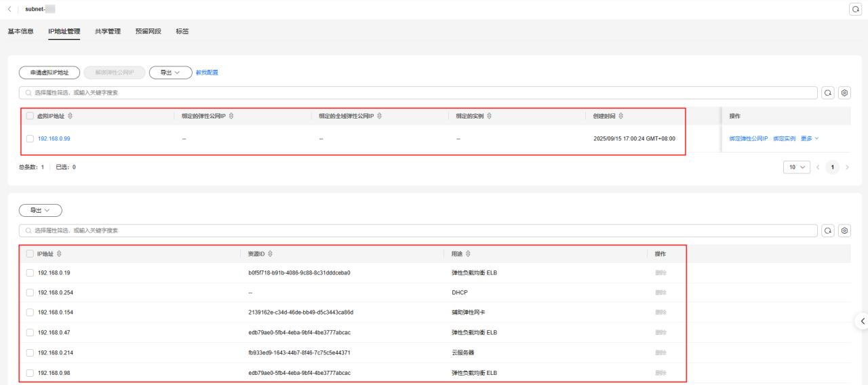The width and height of the screenshot is (868, 385).
Task: Expand the 更多 actions menu
Action: tap(810, 138)
